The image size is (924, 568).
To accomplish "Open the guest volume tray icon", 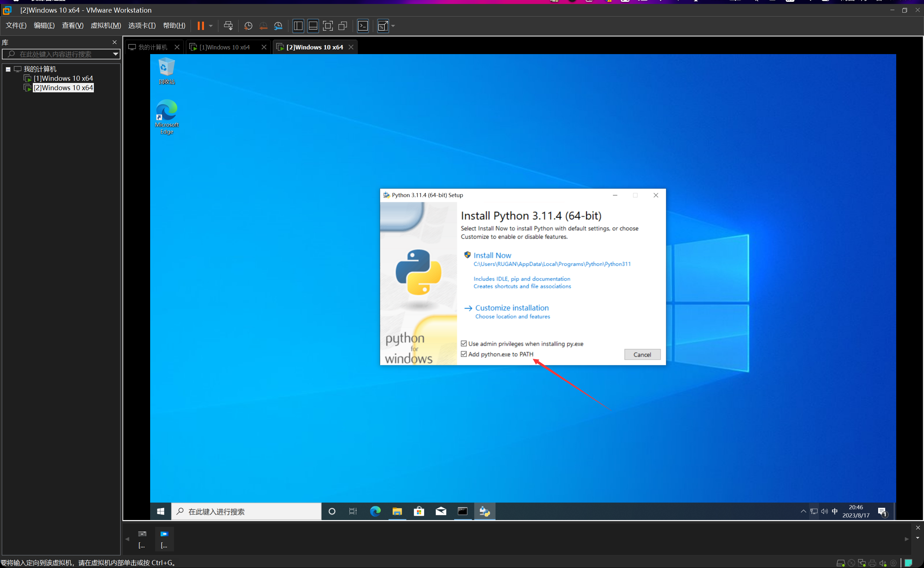I will pyautogui.click(x=824, y=511).
